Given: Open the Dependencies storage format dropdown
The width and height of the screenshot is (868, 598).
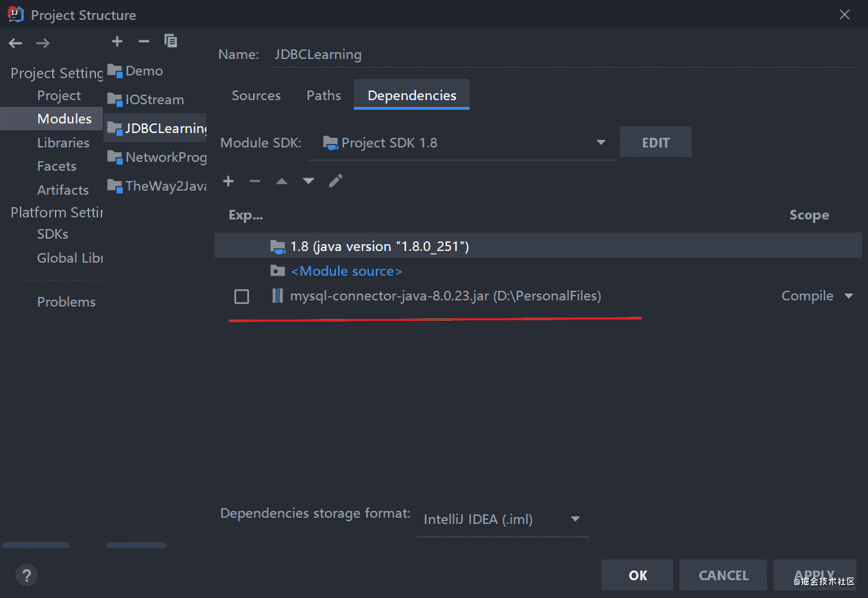Looking at the screenshot, I should pyautogui.click(x=575, y=519).
